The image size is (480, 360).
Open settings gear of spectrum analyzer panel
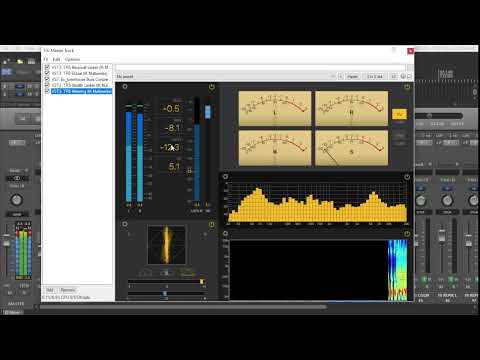(225, 177)
